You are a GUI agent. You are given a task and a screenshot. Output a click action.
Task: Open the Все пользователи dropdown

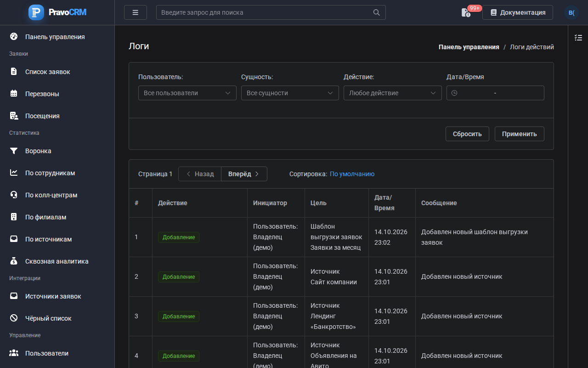pos(187,93)
